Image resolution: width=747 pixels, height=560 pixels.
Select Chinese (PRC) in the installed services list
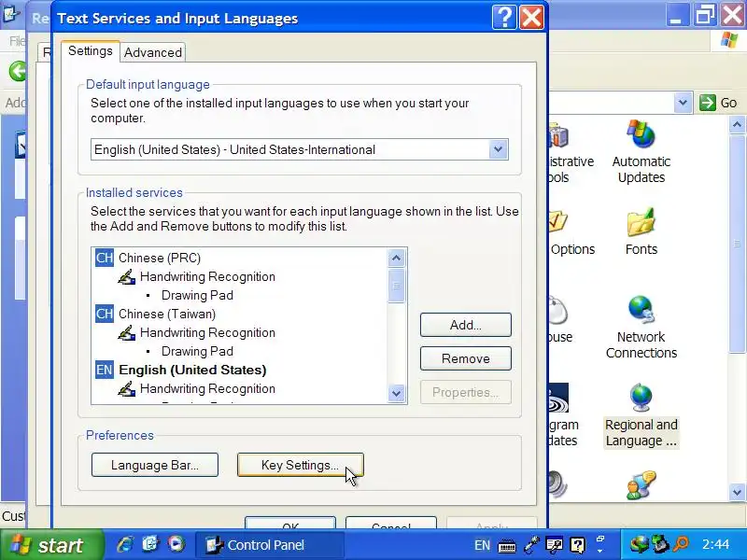[160, 258]
